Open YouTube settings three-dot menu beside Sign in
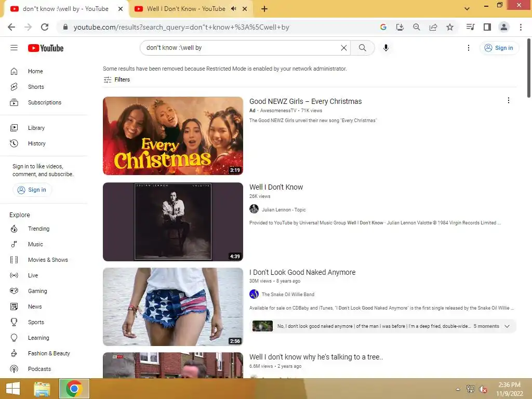The height and width of the screenshot is (399, 532). (469, 48)
